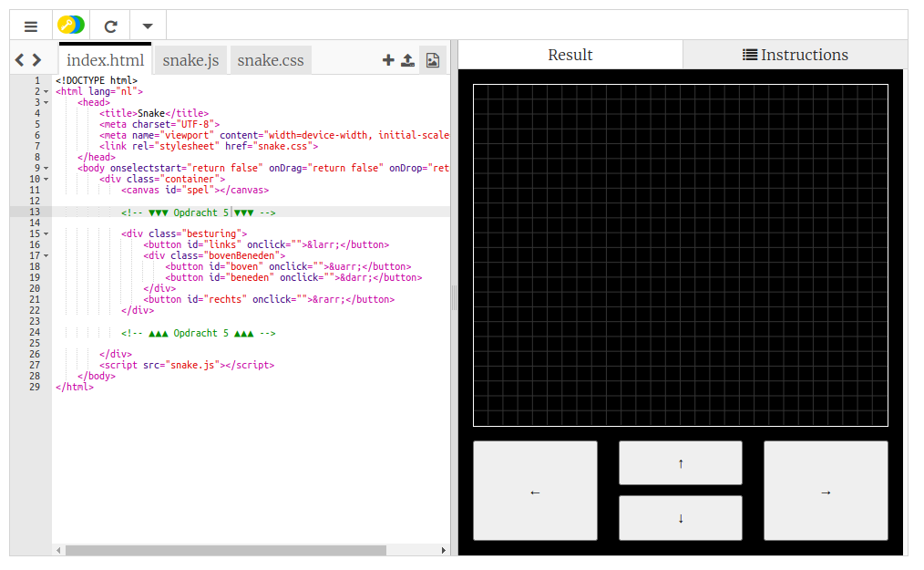Open the toolbar dropdown caret
Screen dimensions: 924x570
coord(148,26)
